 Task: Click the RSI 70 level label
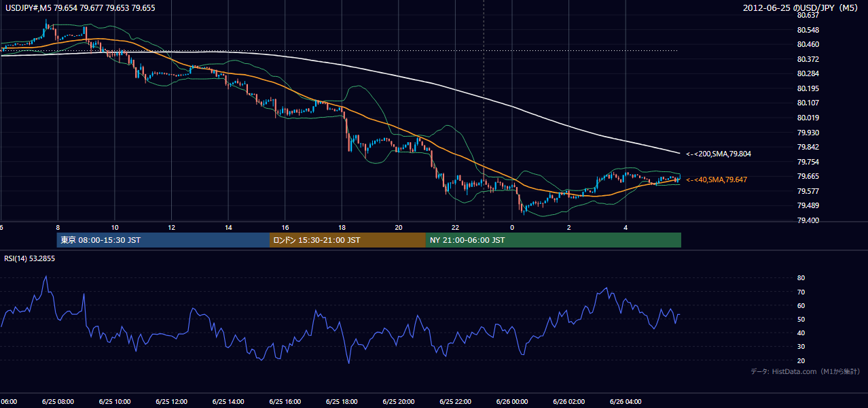(x=801, y=292)
